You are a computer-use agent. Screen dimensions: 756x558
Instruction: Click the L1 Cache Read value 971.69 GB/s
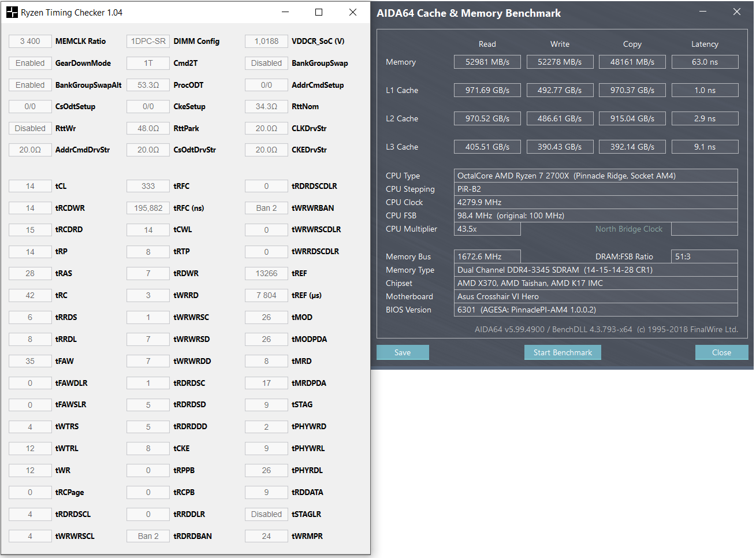pyautogui.click(x=487, y=90)
